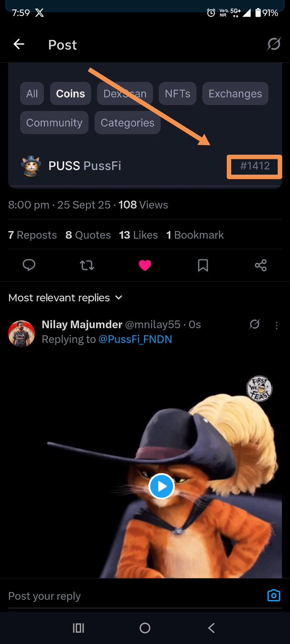Tap the Grok icon in top header
This screenshot has width=290, height=644.
[274, 44]
